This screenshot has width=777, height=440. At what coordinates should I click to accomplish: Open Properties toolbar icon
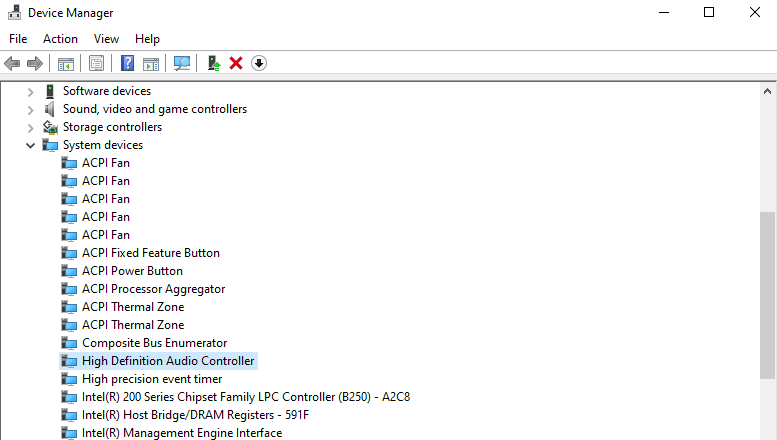point(96,63)
